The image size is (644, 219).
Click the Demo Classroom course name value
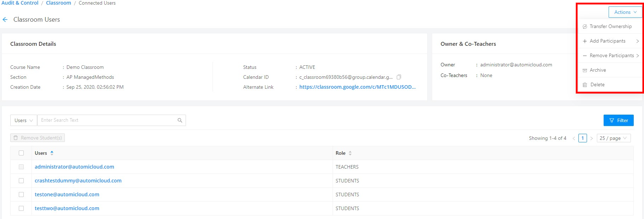[x=85, y=67]
